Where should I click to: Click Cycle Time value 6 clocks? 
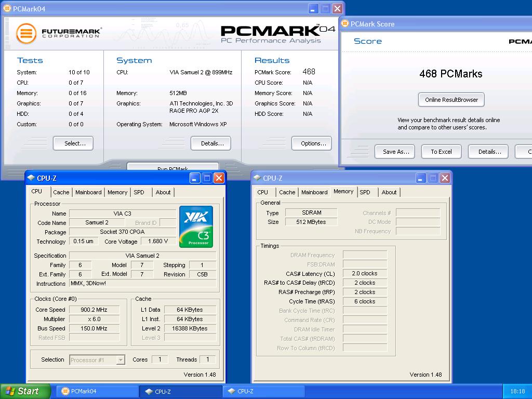[365, 301]
